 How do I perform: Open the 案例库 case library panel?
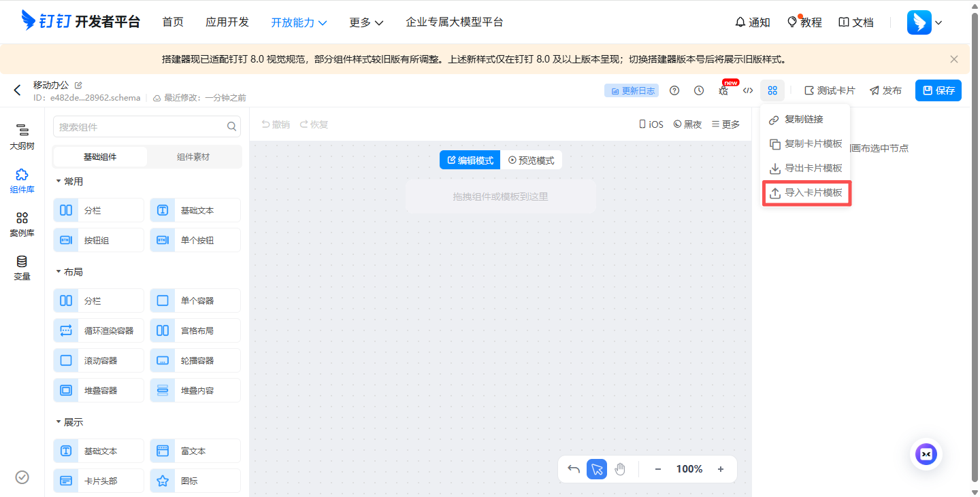22,224
